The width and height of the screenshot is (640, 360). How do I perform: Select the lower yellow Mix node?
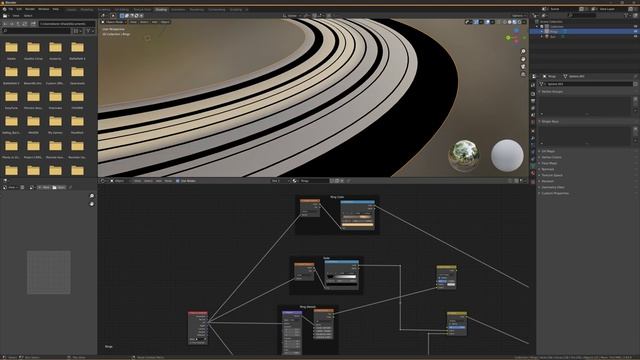457,324
